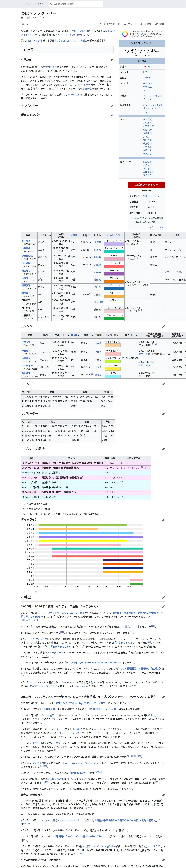Screen dimensions: 186x868
Task: Edit 2017年 - 2020年 subsection pencil icon
Action: click(163, 697)
